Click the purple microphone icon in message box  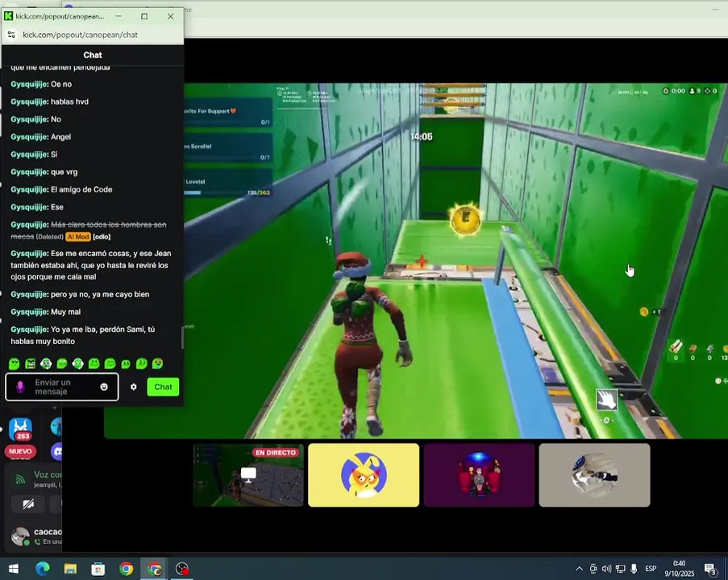(x=20, y=387)
